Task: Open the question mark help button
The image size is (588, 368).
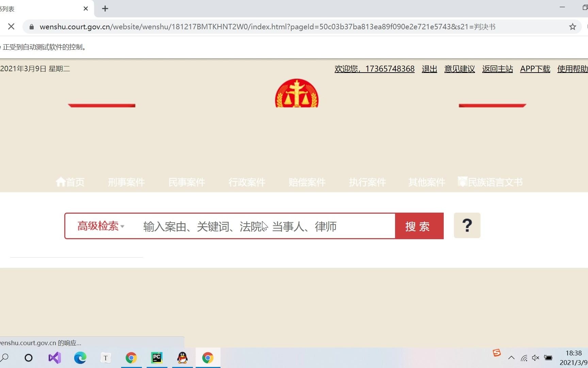Action: 467,226
